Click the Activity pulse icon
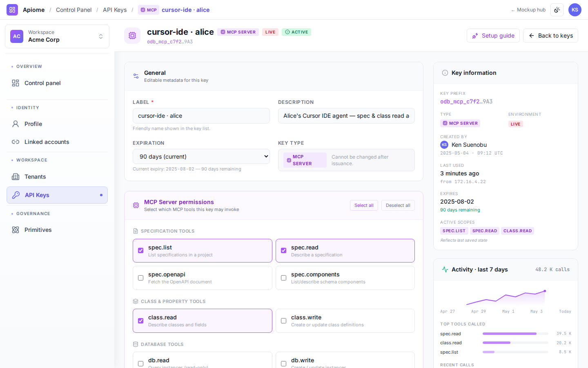The width and height of the screenshot is (588, 368). coord(445,269)
